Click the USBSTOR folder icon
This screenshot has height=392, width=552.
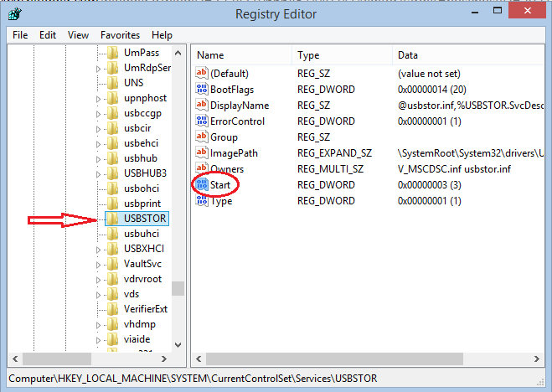tap(112, 219)
